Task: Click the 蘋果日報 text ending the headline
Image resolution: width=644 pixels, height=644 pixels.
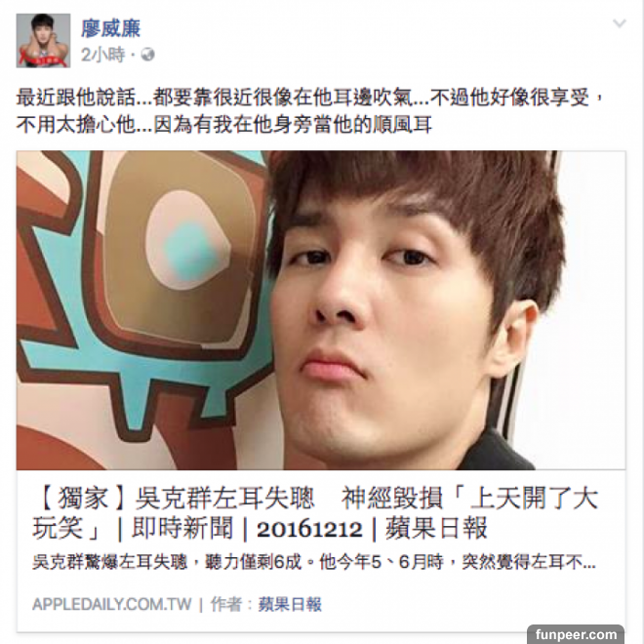Action: click(x=436, y=528)
